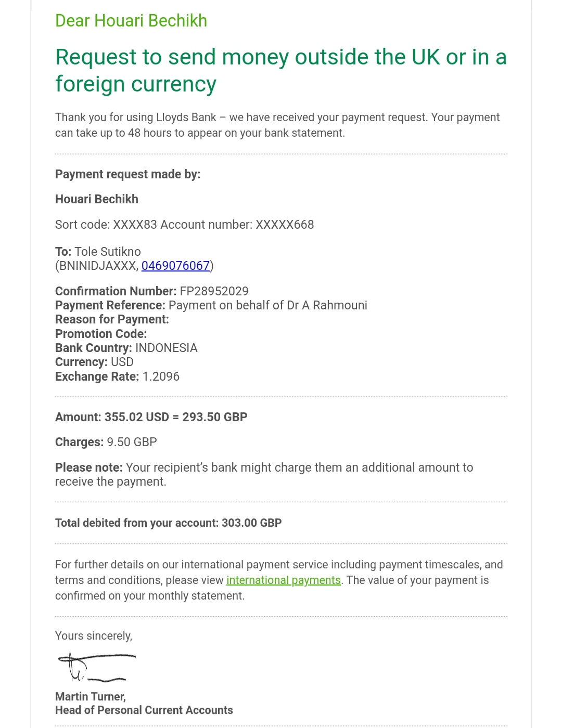This screenshot has height=728, width=562.
Task: Click the Bank Country INDONESIA text
Action: [x=126, y=348]
